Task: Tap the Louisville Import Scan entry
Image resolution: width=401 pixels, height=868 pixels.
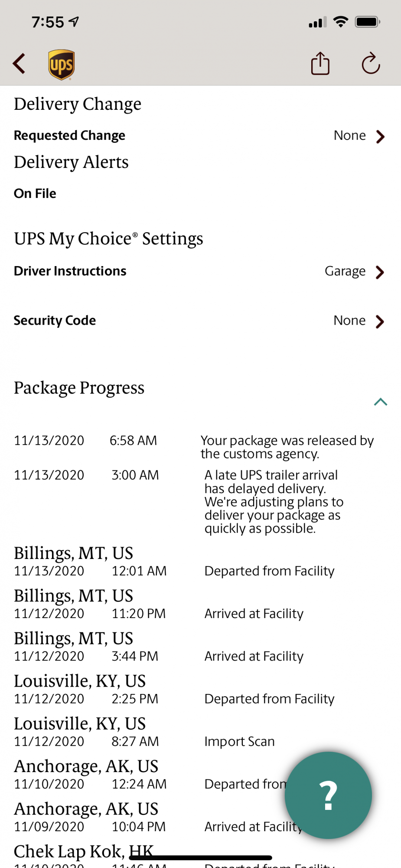Action: click(239, 741)
